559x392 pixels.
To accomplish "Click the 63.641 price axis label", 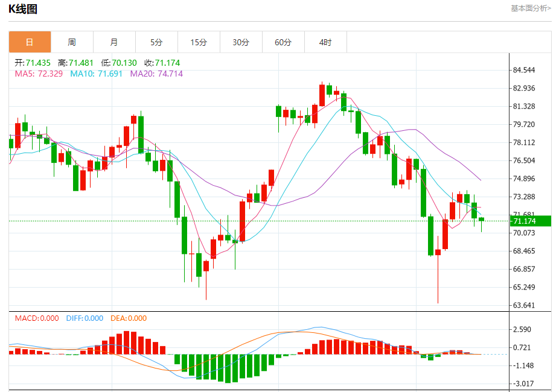I will 524,305.
